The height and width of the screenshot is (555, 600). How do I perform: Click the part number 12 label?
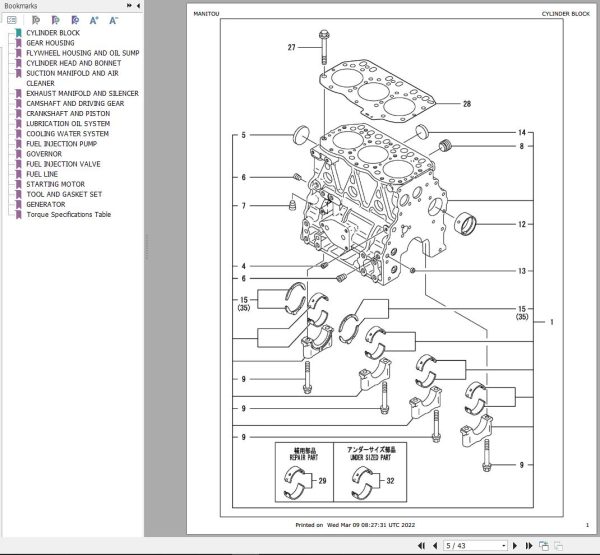522,224
